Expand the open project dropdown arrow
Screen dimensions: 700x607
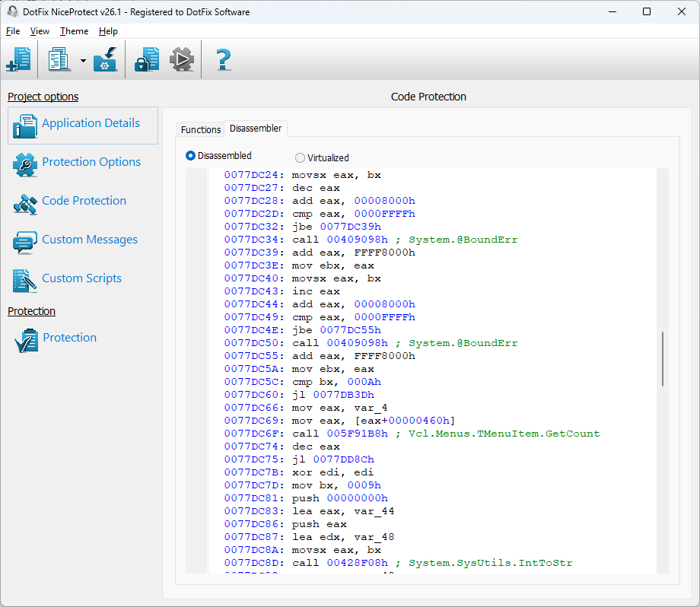pos(83,60)
